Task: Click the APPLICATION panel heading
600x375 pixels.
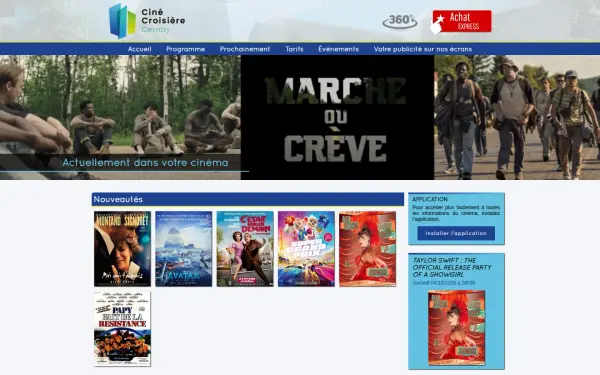Action: click(x=430, y=199)
